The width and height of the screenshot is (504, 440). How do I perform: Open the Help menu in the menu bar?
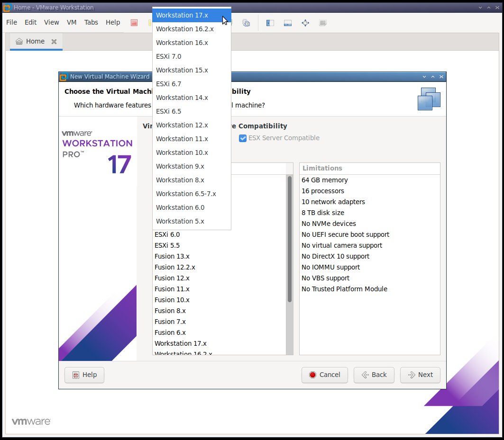coord(113,22)
